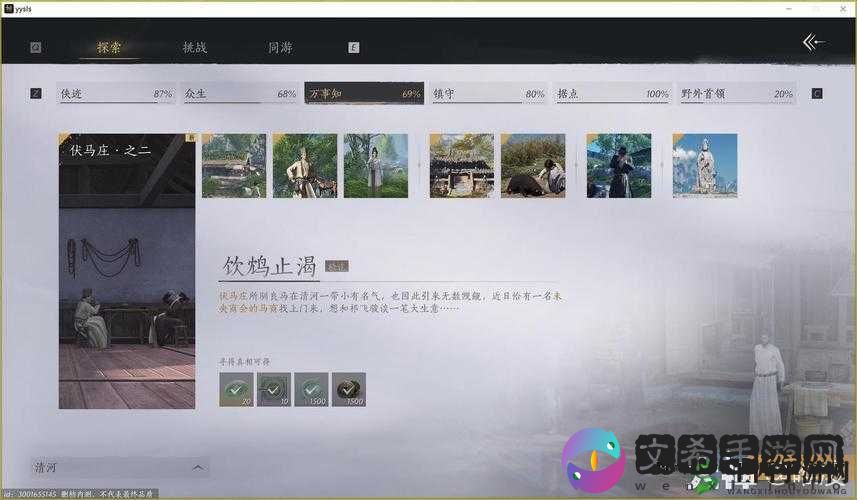Click the tag badge next to 饮鸩止渴

point(337,266)
